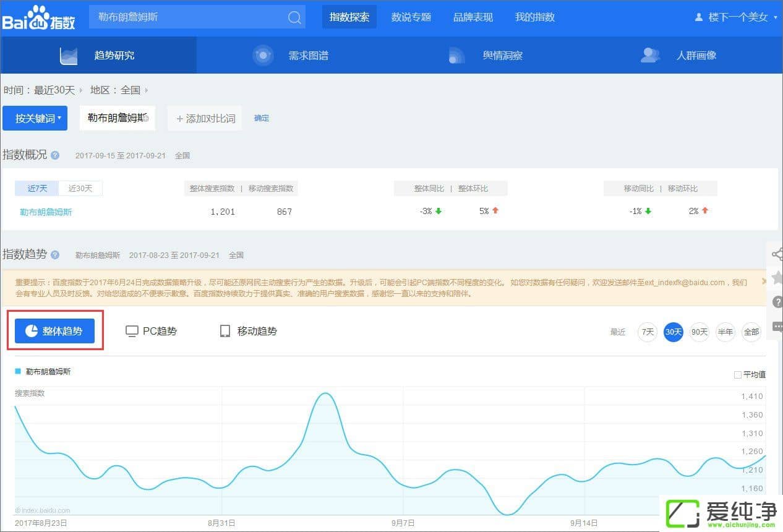This screenshot has height=532, width=783.
Task: Switch to 人群画像 tab
Action: (682, 56)
